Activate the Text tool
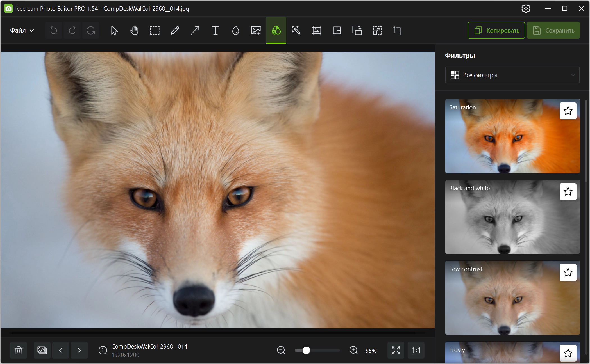 (x=215, y=30)
